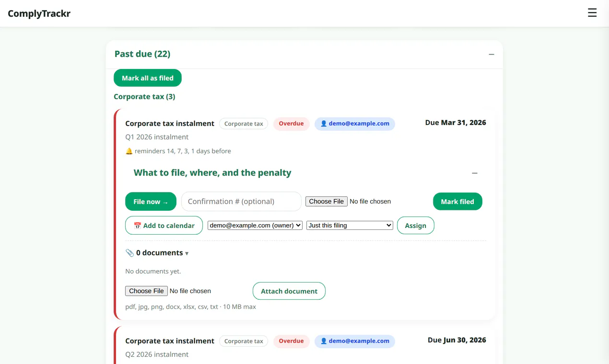
Task: Expand the 0 documents disclosure
Action: (157, 253)
